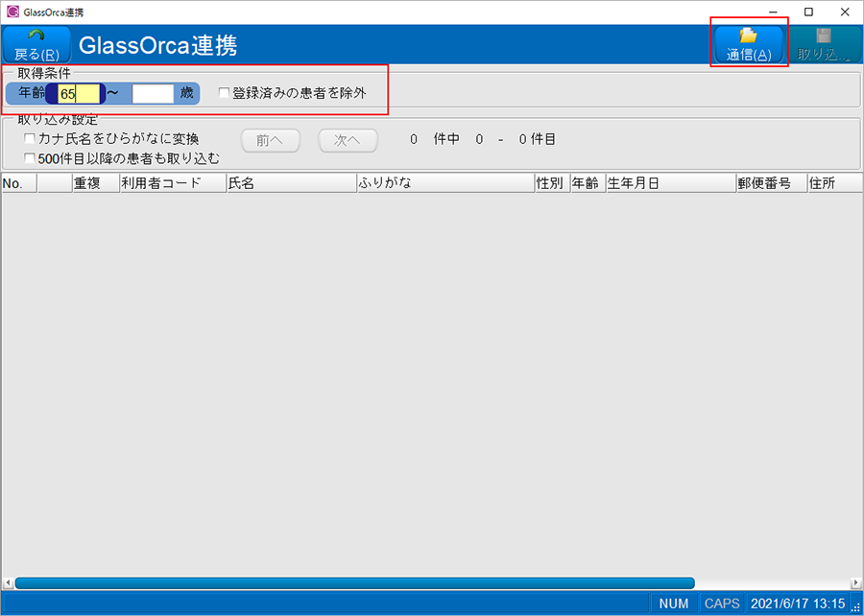This screenshot has width=864, height=616.
Task: Click the GlassOrca app icon in title bar
Action: (12, 12)
